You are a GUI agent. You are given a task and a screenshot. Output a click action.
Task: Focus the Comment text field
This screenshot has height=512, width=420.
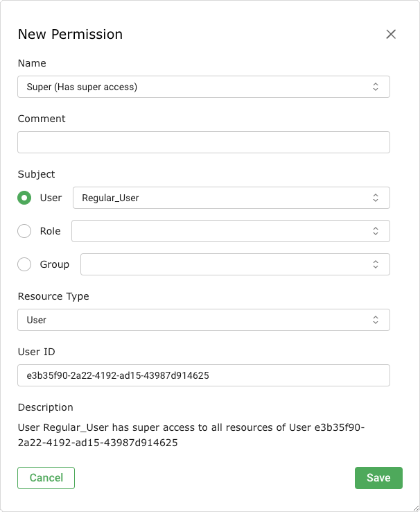[x=203, y=142]
